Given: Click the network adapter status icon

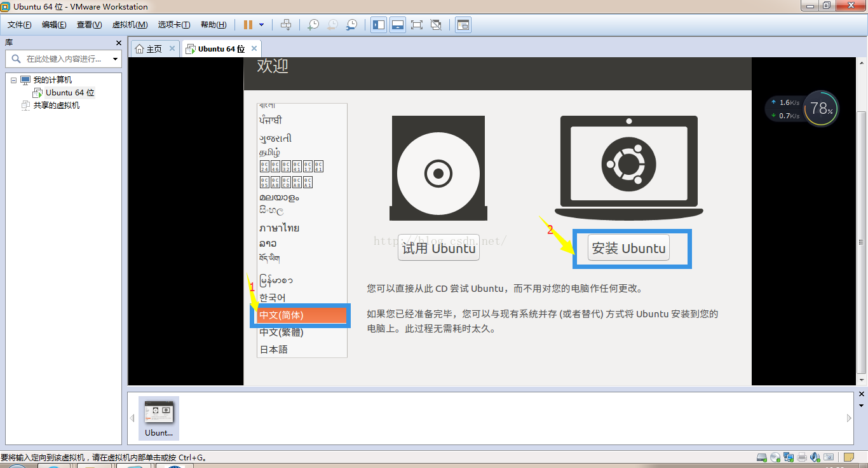Looking at the screenshot, I should (789, 457).
